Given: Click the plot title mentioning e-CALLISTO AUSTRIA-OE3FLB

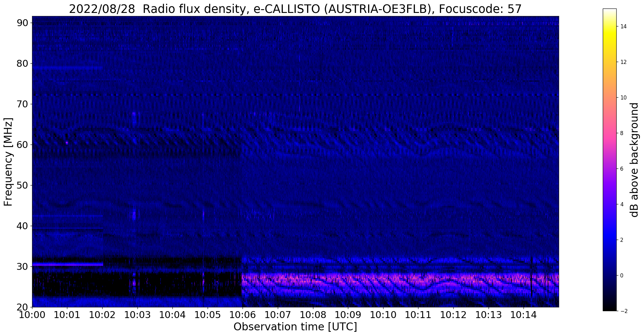Looking at the screenshot, I should [295, 9].
